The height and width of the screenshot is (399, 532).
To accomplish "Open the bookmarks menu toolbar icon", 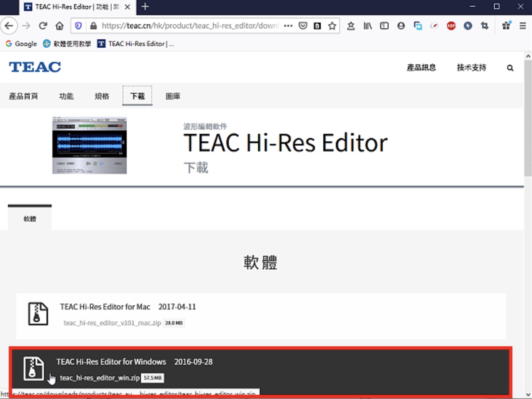I will [x=351, y=26].
